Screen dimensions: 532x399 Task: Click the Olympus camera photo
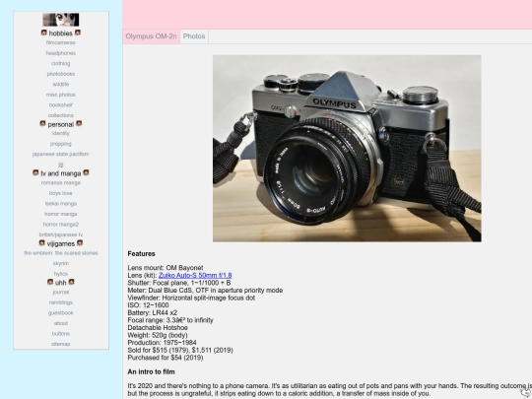click(347, 148)
